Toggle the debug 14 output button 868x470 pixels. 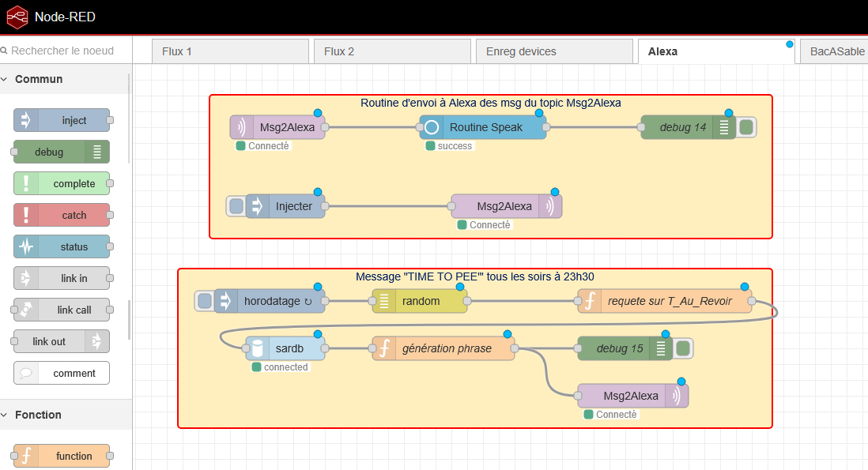[x=746, y=127]
